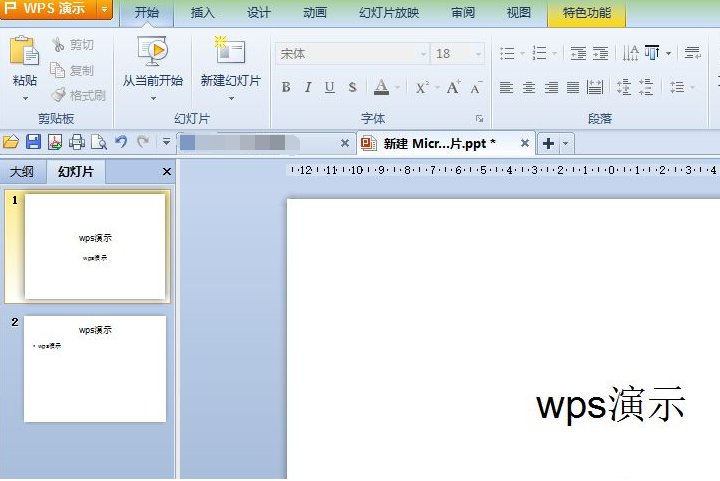Toggle Underline formatting
Image resolution: width=720 pixels, height=481 pixels.
click(330, 87)
